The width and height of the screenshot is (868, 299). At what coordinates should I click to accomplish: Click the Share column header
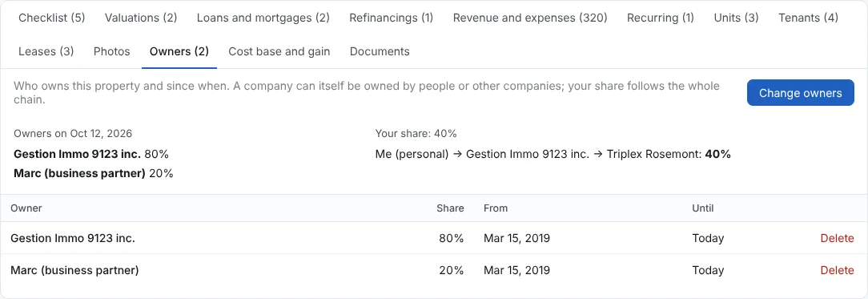click(450, 208)
